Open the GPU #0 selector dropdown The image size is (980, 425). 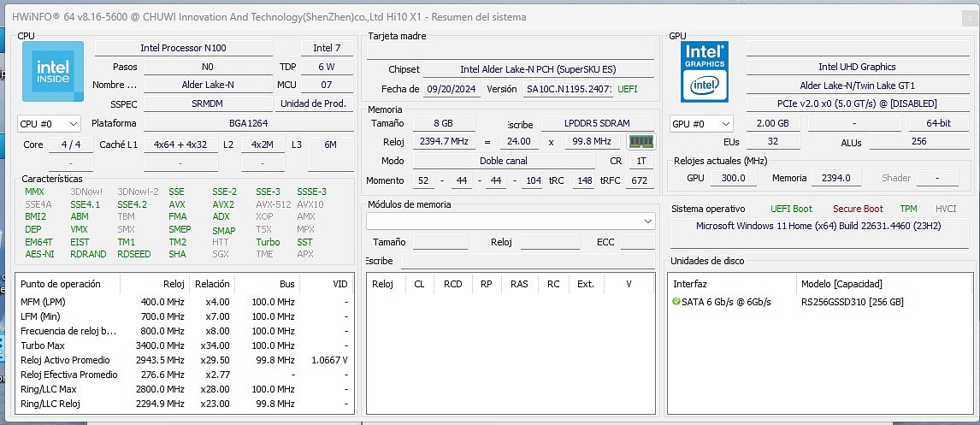tap(700, 124)
